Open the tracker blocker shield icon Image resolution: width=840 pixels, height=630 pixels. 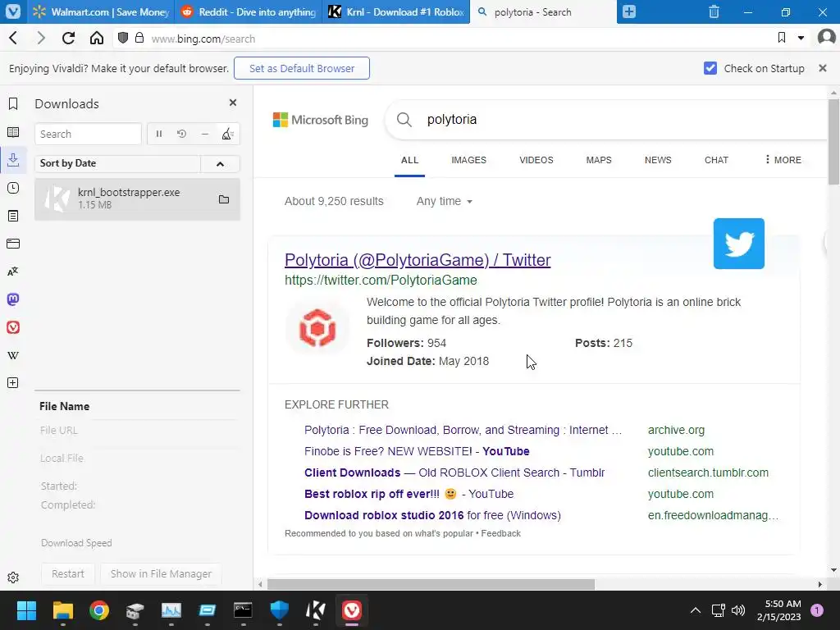(123, 38)
